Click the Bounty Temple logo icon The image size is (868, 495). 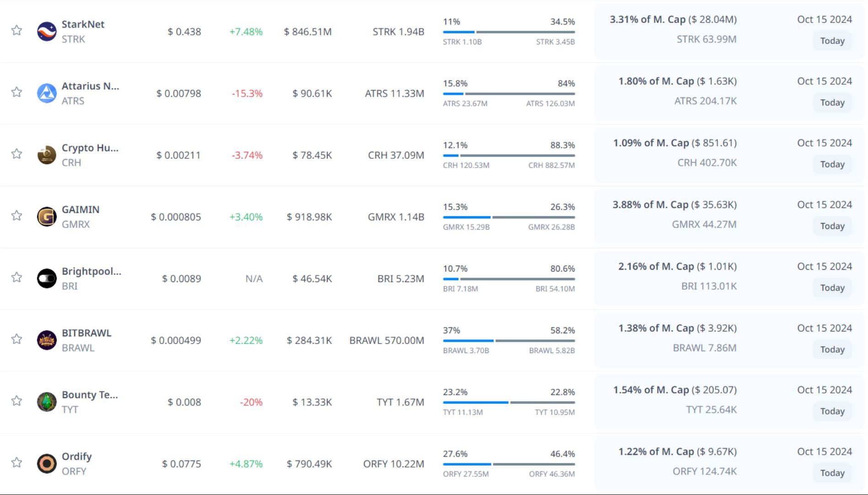(x=47, y=402)
